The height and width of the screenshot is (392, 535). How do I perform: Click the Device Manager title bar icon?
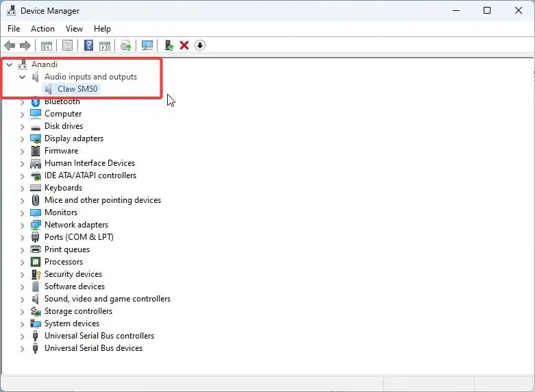click(x=11, y=10)
